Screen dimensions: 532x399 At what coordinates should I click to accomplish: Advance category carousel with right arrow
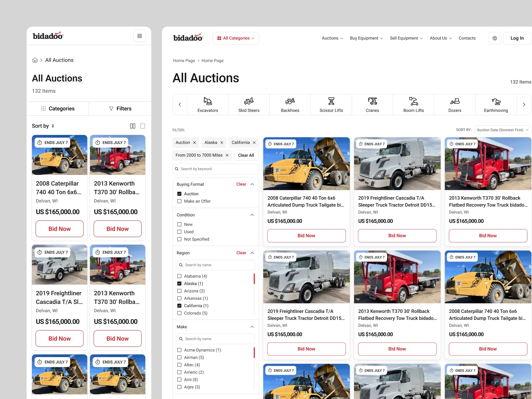pos(524,104)
